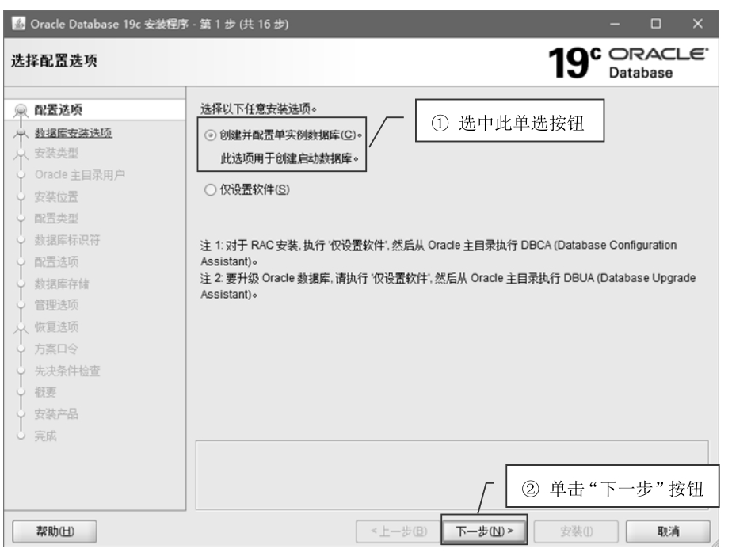Click the empty message area above the buttons

pos(452,474)
